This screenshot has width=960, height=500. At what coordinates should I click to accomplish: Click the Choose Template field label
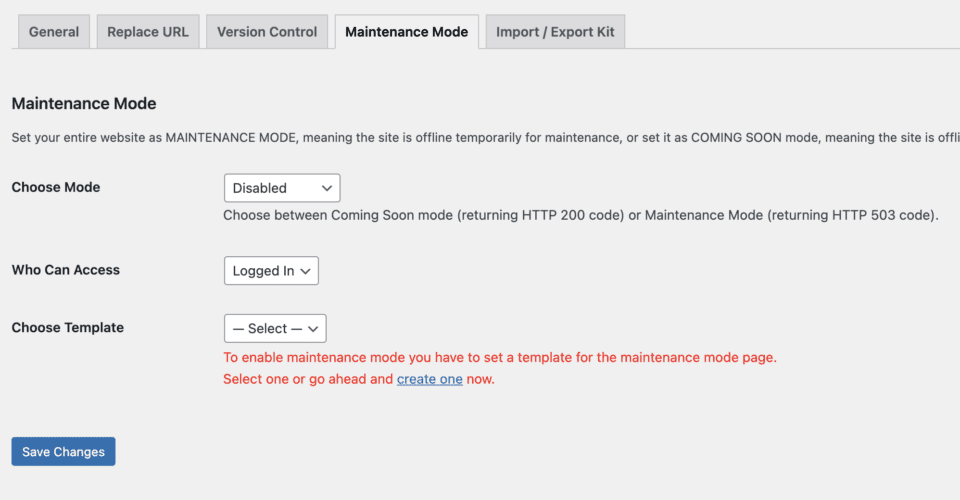(x=68, y=328)
